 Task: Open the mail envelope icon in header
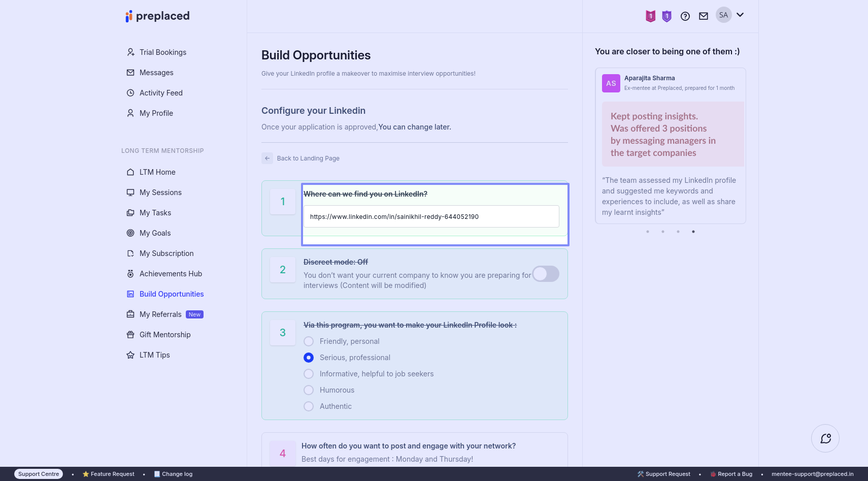point(704,16)
